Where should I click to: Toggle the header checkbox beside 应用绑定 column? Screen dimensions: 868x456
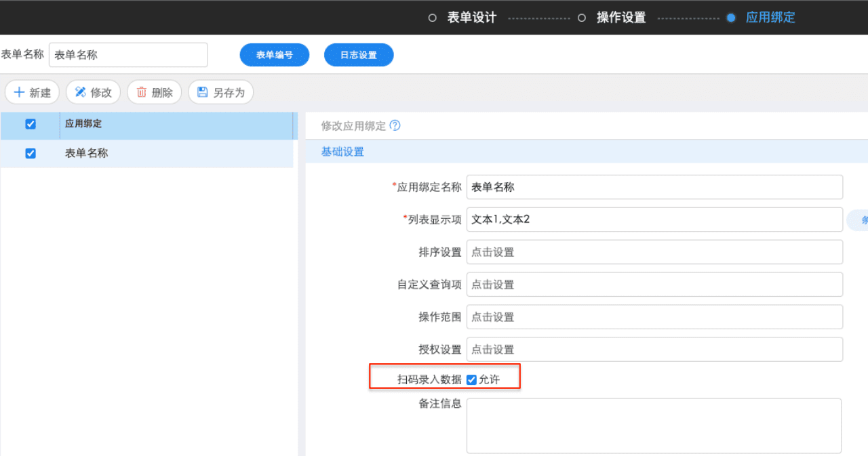point(30,124)
